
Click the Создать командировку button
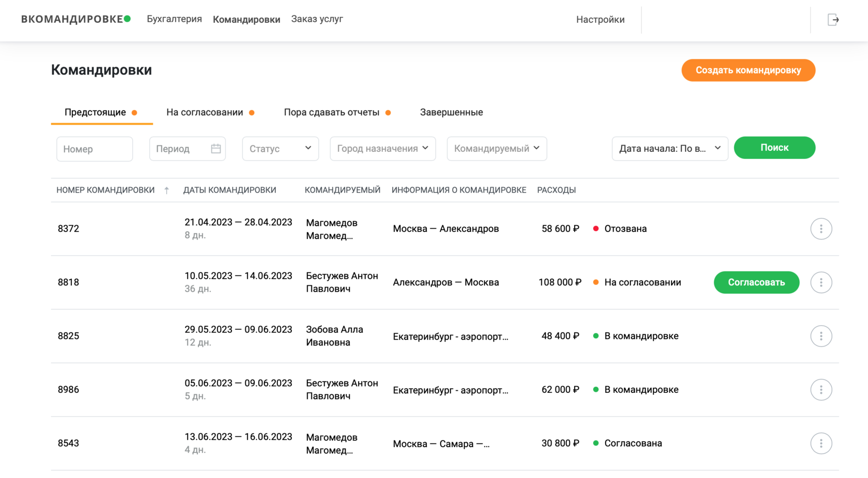coord(748,70)
